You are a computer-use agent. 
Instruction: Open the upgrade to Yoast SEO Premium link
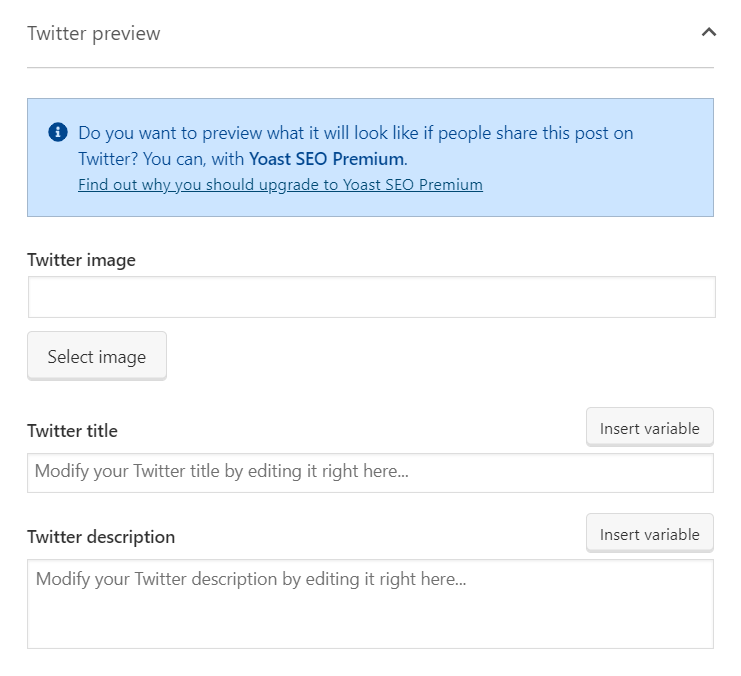pyautogui.click(x=280, y=184)
